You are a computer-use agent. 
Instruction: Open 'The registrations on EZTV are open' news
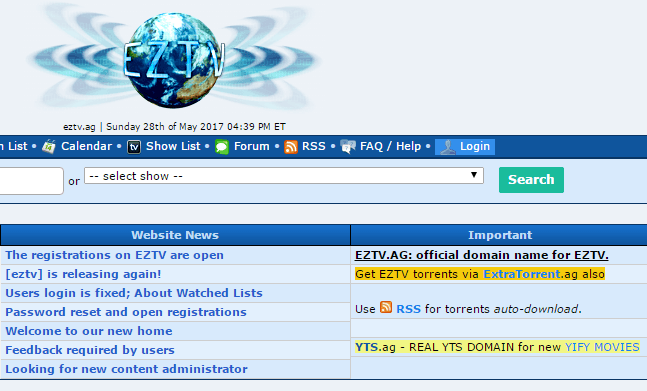pyautogui.click(x=114, y=255)
